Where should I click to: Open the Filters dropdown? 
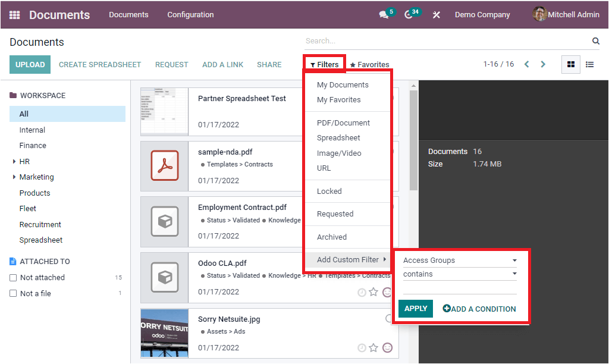click(x=325, y=64)
